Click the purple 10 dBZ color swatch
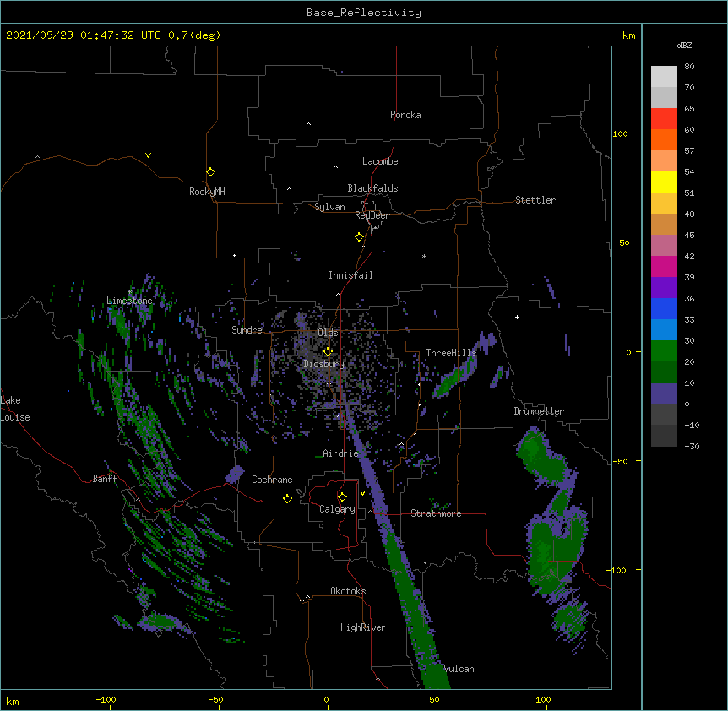 (664, 393)
